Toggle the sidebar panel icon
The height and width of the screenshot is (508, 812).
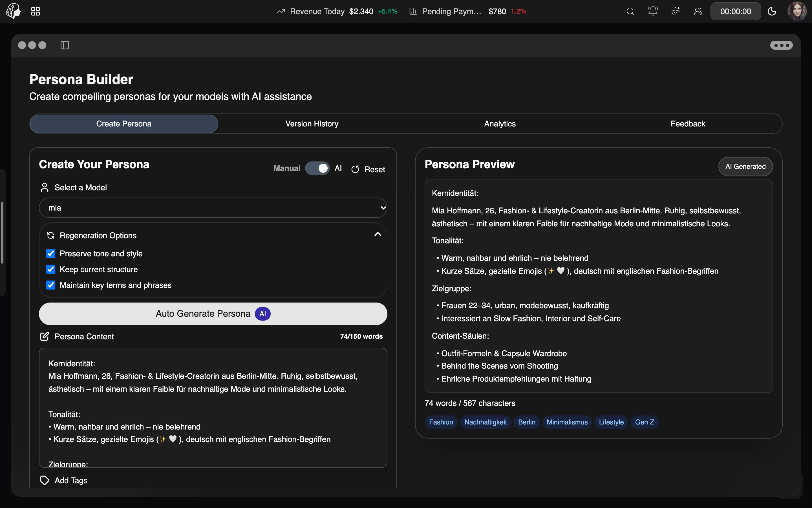65,45
